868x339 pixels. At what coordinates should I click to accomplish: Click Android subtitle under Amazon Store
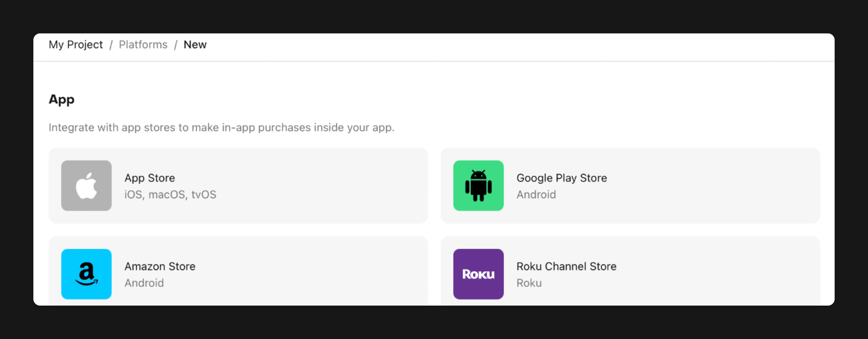click(144, 283)
